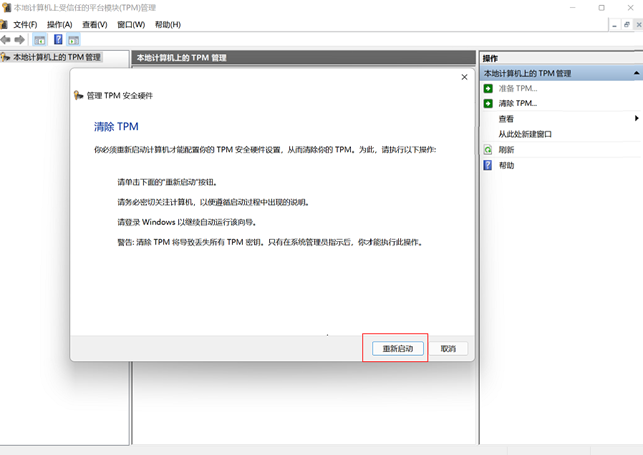Click the forward arrow in the toolbar
643x455 pixels.
click(x=19, y=40)
